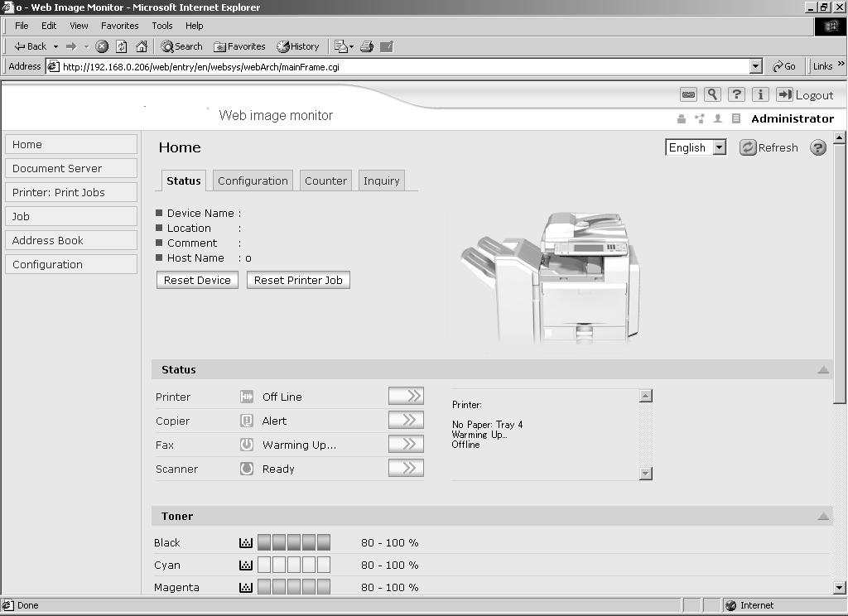
Task: Click the Black toner cartridge icon
Action: coord(245,542)
